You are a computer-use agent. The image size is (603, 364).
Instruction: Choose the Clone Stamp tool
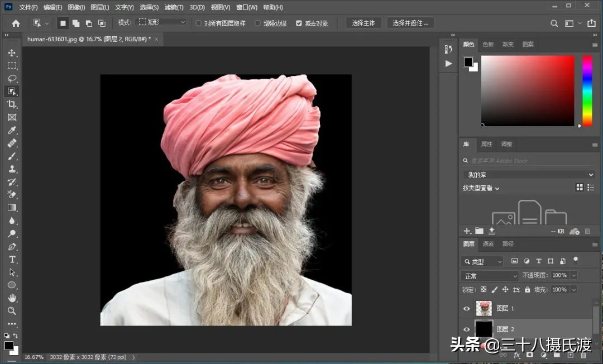(12, 169)
